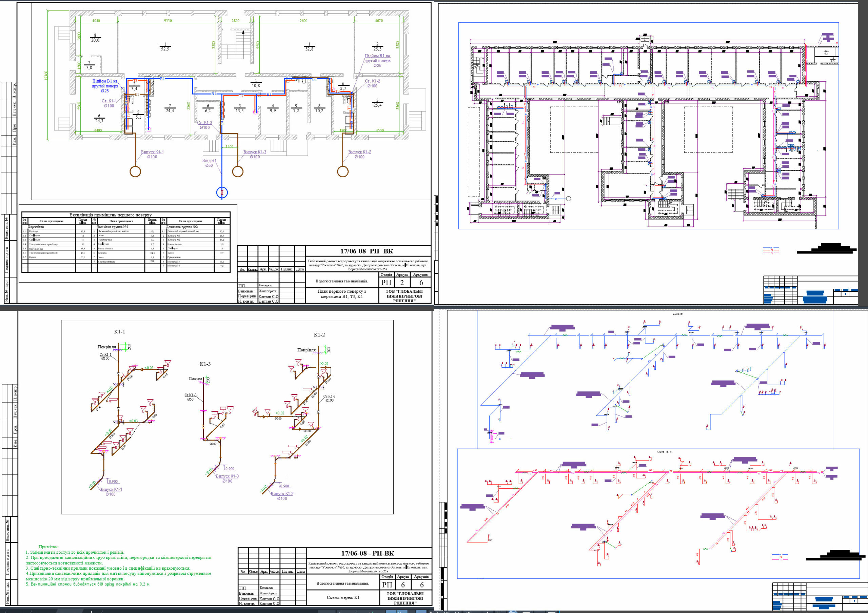Select blue "Підйом В1 на другий поверх" label
The width and height of the screenshot is (868, 613).
tap(105, 86)
